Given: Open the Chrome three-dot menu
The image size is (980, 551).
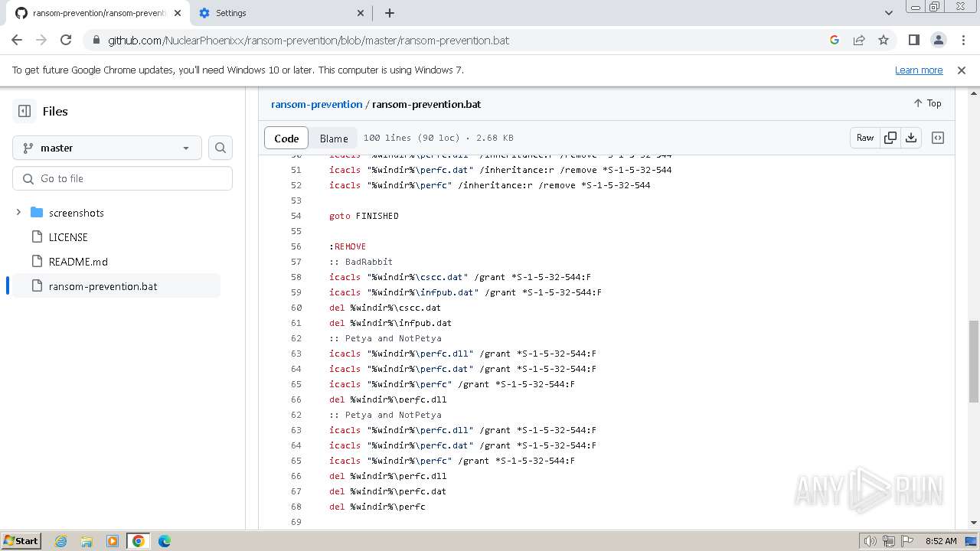Looking at the screenshot, I should (x=962, y=40).
